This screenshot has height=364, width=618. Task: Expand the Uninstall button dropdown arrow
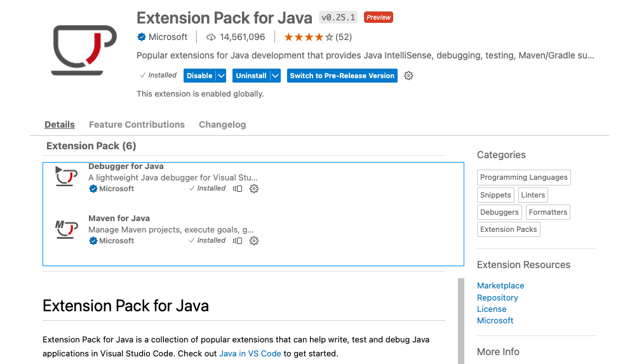275,76
